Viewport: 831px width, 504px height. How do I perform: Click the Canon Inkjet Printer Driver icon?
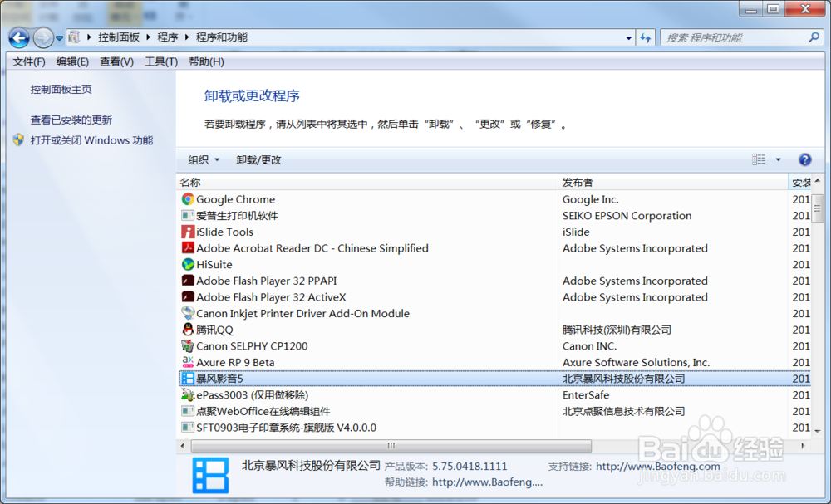(x=188, y=313)
